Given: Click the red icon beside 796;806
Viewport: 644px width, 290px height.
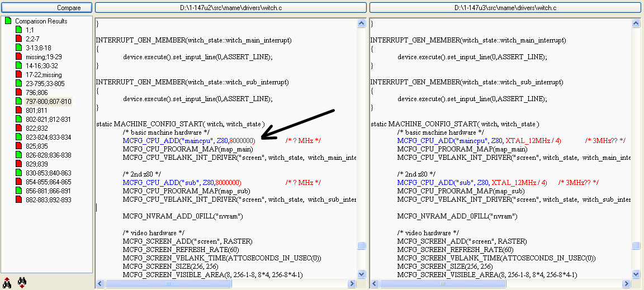Looking at the screenshot, I should click(x=18, y=92).
